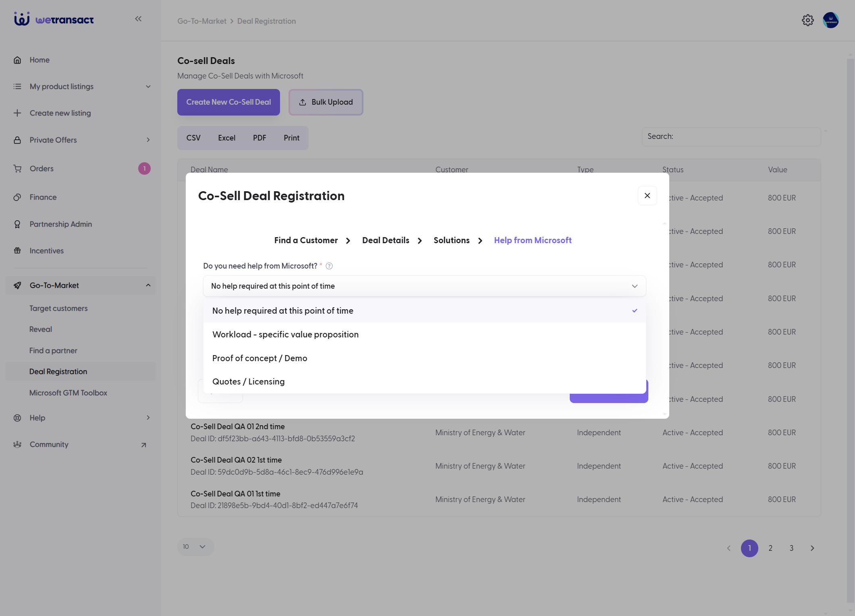Click the Help lifebuoy icon

pyautogui.click(x=17, y=418)
